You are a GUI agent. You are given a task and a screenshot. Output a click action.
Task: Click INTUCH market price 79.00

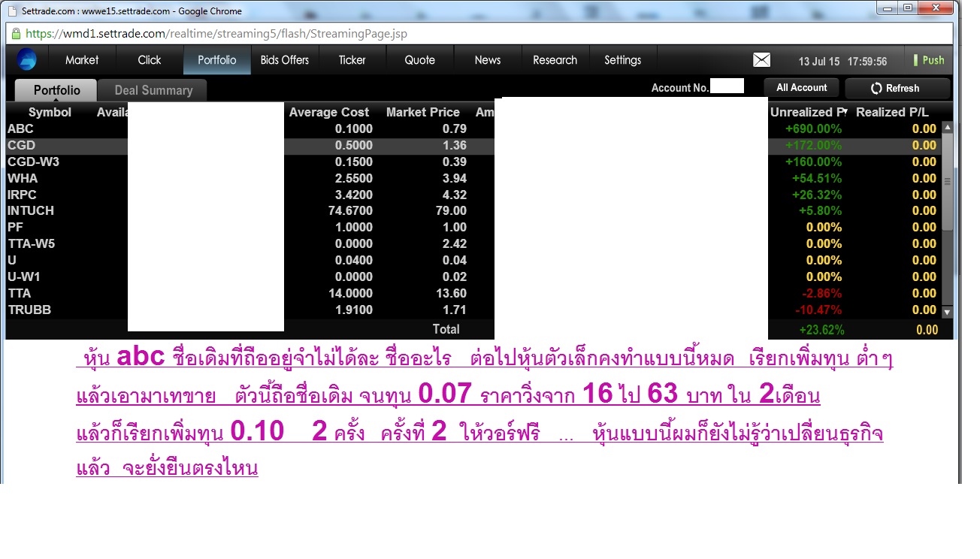pos(451,210)
